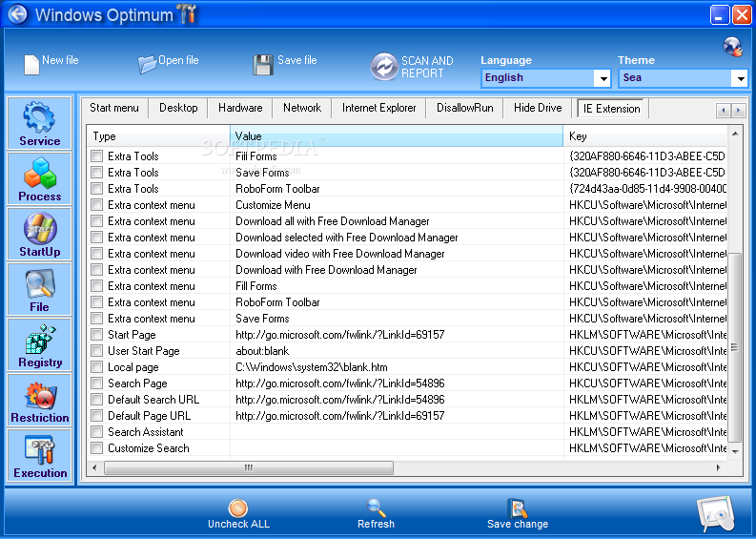Open the Execution section
The width and height of the screenshot is (756, 539).
tap(39, 455)
